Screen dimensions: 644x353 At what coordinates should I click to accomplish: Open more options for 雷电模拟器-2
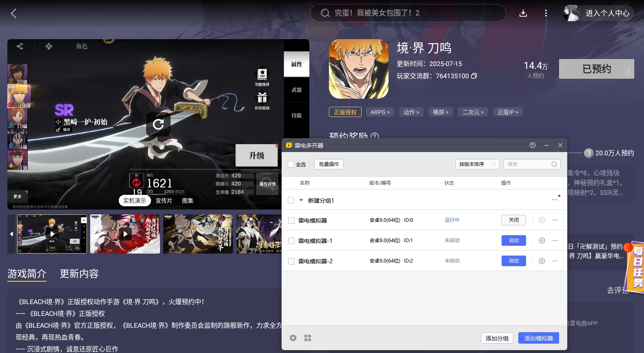coord(555,261)
